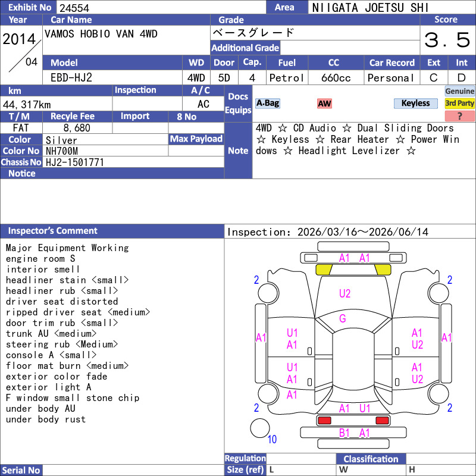Select the 'Headlight Levelizer' note text
This screenshot has height=476, width=476.
349,151
